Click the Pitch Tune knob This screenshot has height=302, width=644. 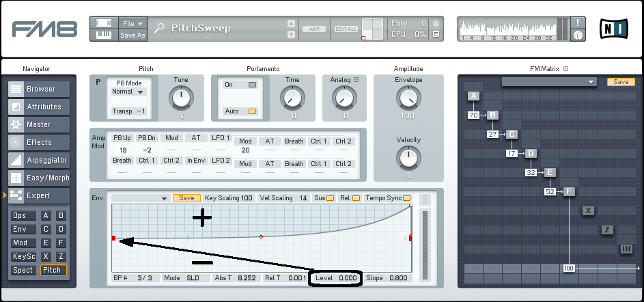[x=180, y=98]
